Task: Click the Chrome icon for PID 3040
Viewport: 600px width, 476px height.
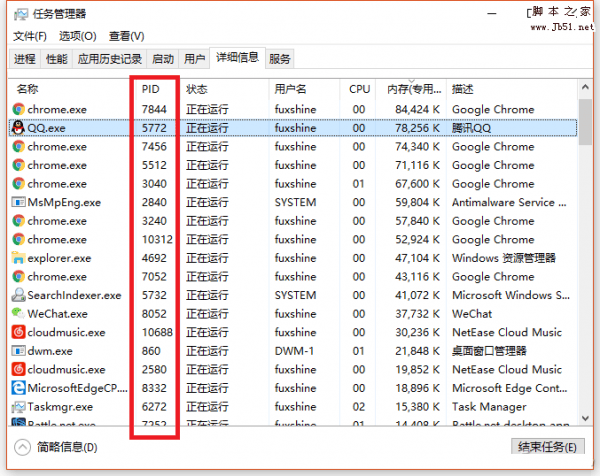Action: point(18,184)
